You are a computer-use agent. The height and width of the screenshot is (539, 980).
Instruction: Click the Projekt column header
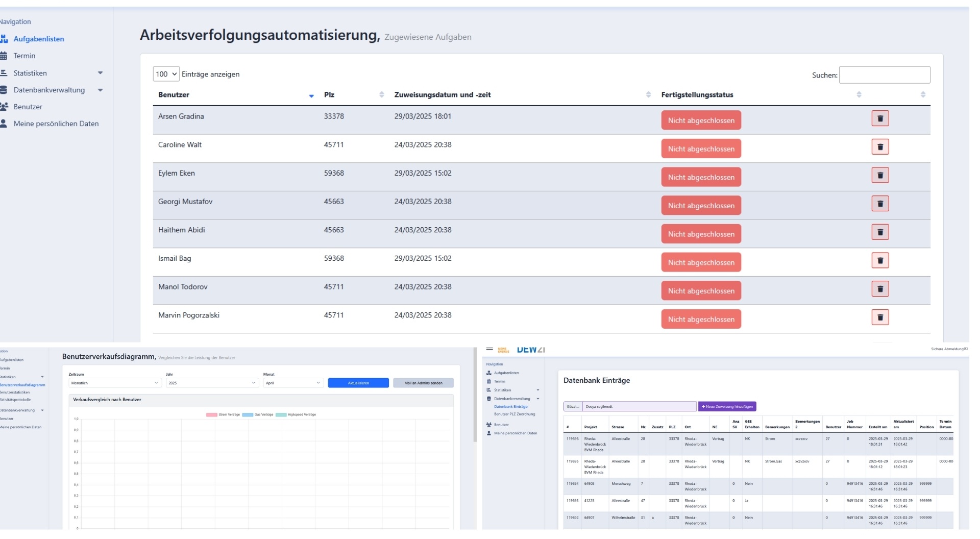coord(591,427)
